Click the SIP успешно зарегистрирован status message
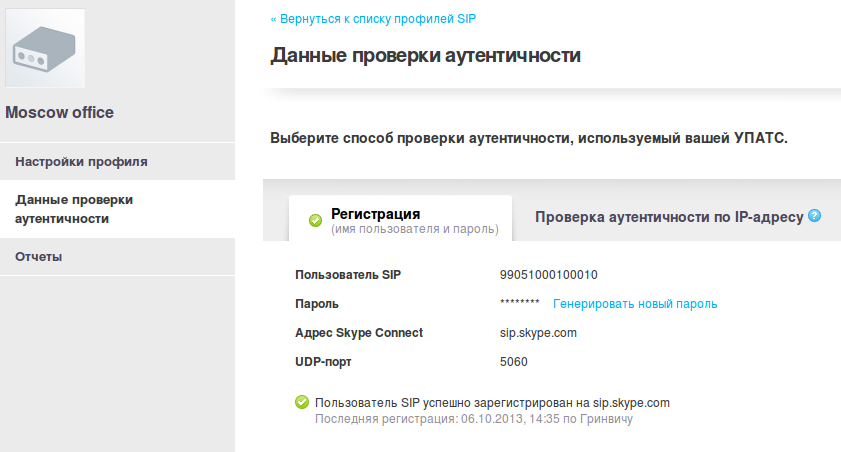The width and height of the screenshot is (841, 452). (491, 403)
